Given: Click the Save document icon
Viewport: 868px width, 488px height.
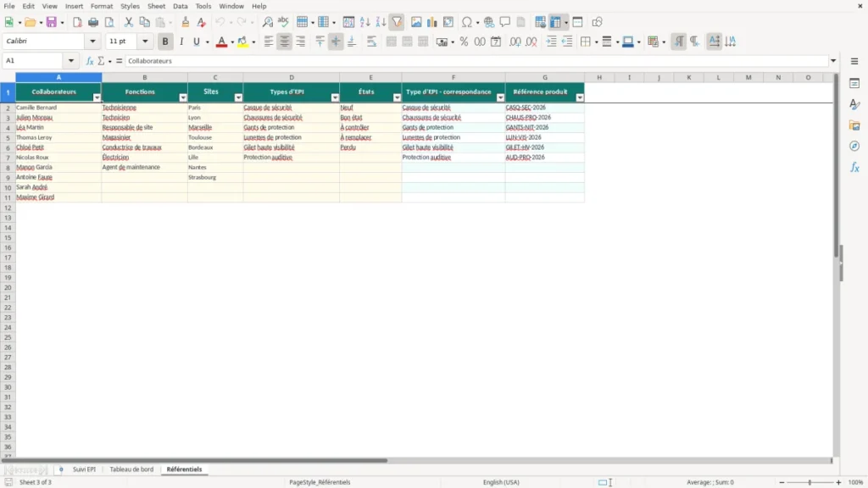Looking at the screenshot, I should click(52, 22).
